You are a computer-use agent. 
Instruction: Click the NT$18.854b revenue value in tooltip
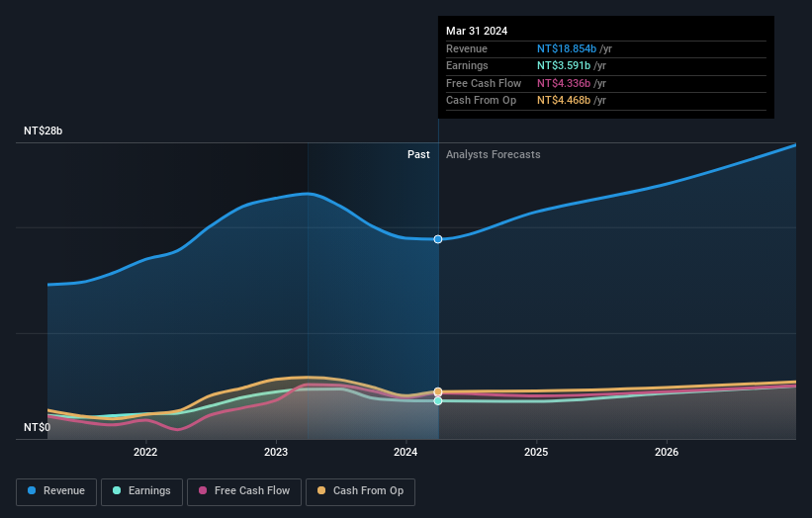tap(567, 48)
